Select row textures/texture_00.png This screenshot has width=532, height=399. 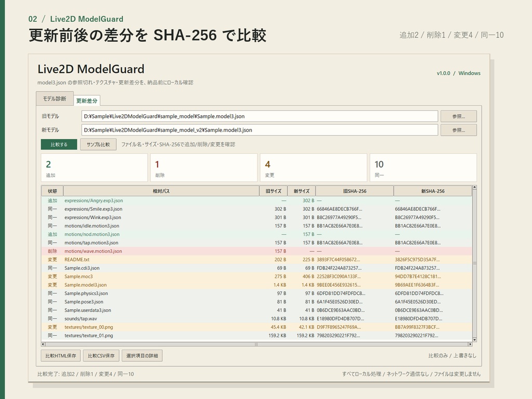(x=257, y=327)
